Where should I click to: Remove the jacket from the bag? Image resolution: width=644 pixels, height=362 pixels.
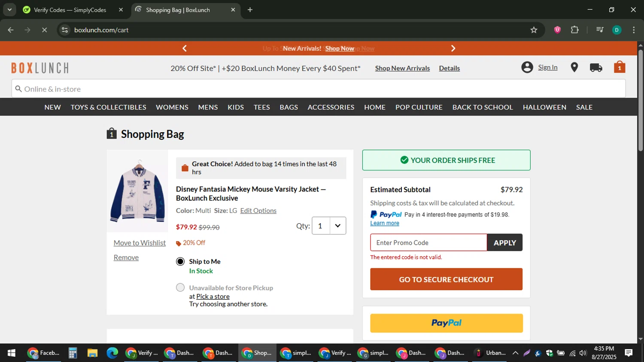click(x=126, y=258)
